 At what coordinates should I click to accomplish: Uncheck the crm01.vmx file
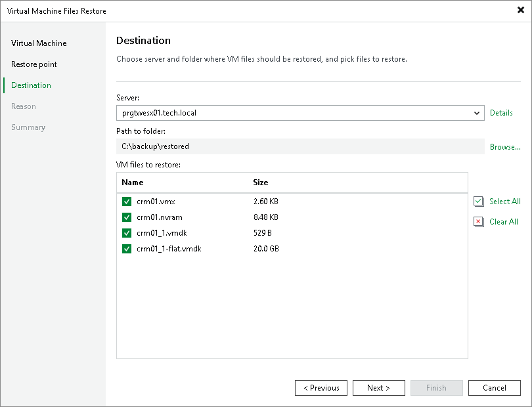tap(127, 202)
